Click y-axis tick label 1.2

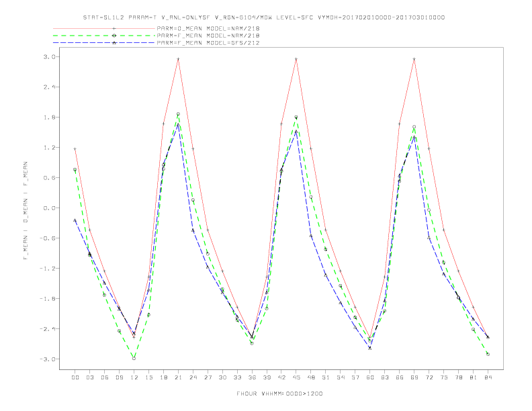(48, 148)
